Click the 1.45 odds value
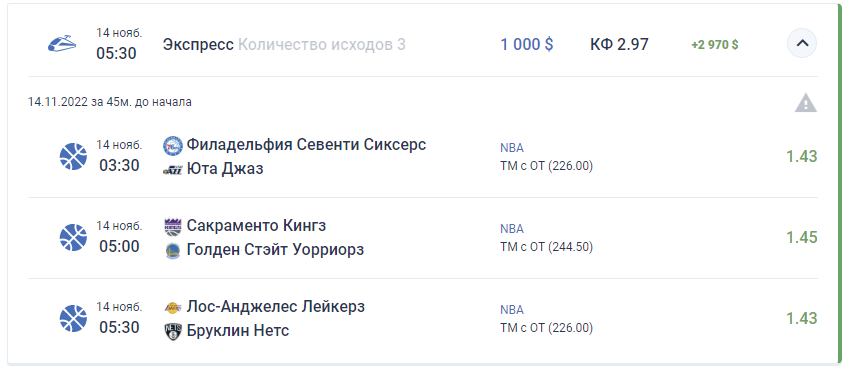842x372 pixels. click(802, 237)
